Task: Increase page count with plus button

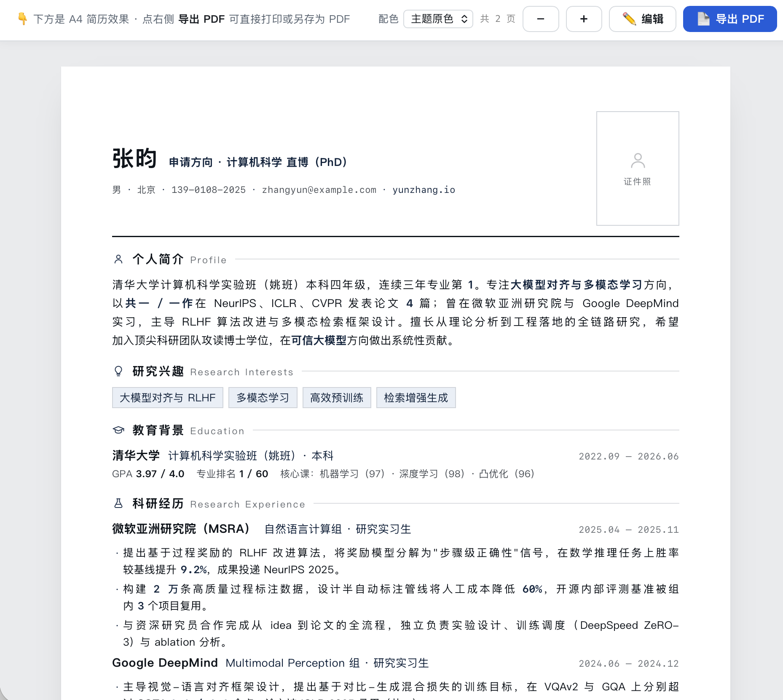Action: click(584, 19)
